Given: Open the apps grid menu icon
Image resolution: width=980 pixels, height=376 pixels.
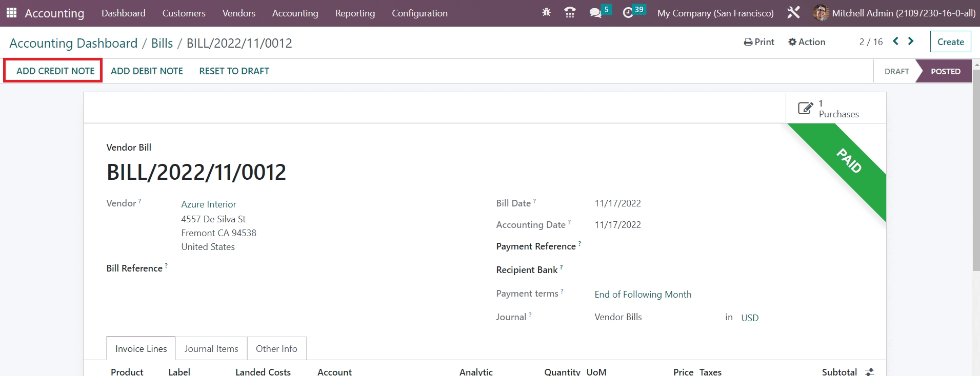Looking at the screenshot, I should coord(11,13).
